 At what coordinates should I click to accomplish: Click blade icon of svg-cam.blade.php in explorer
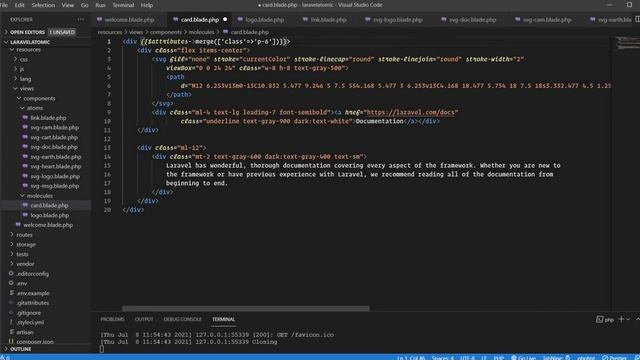pyautogui.click(x=25, y=127)
